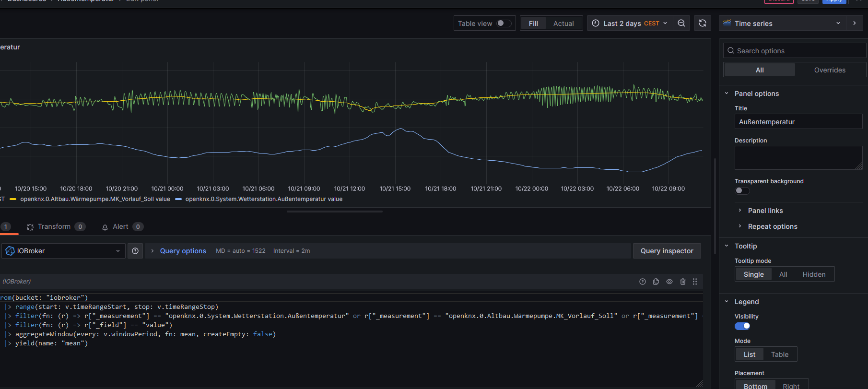
Task: Toggle Transparent background switch
Action: [742, 190]
